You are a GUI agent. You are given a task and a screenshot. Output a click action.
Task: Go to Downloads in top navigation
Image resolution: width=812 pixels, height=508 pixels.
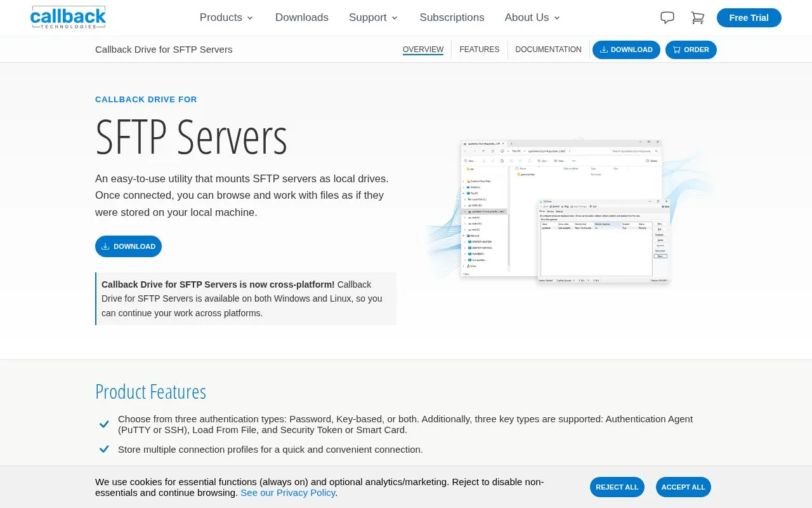click(302, 18)
